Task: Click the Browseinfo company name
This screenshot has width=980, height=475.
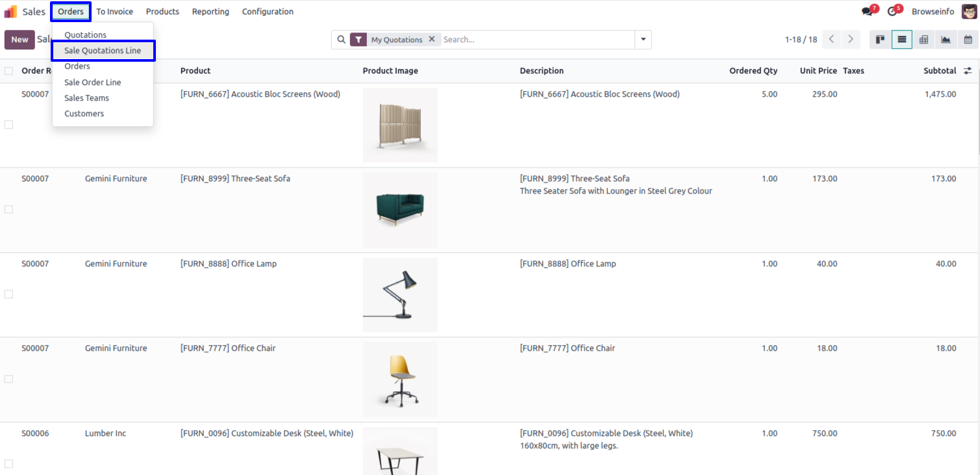Action: point(933,12)
